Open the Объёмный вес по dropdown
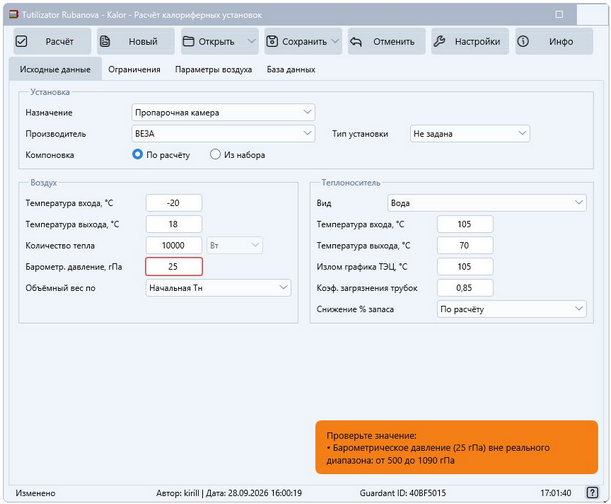 pos(218,288)
